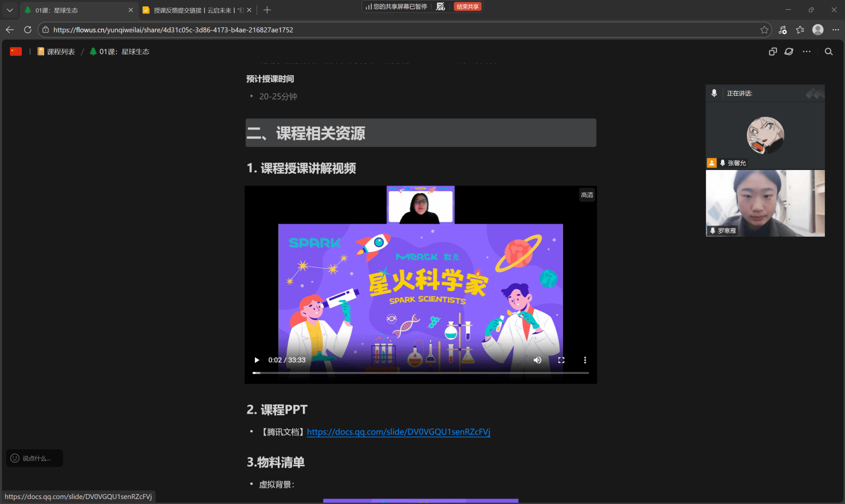Viewport: 845px width, 504px height.
Task: Open the browser tab list chevron
Action: 10,10
